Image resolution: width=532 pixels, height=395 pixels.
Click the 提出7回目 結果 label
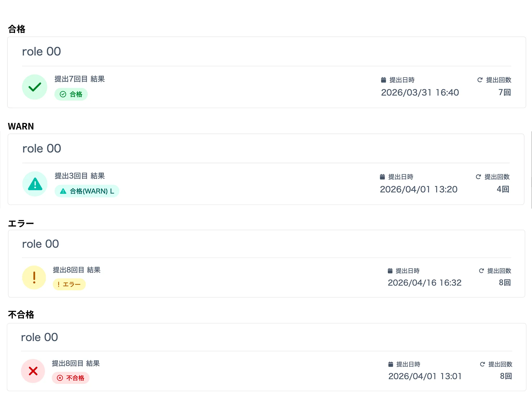point(79,79)
